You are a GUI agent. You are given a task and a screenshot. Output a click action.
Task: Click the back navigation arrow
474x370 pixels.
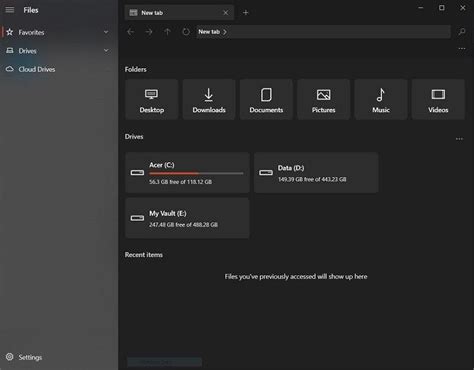131,32
